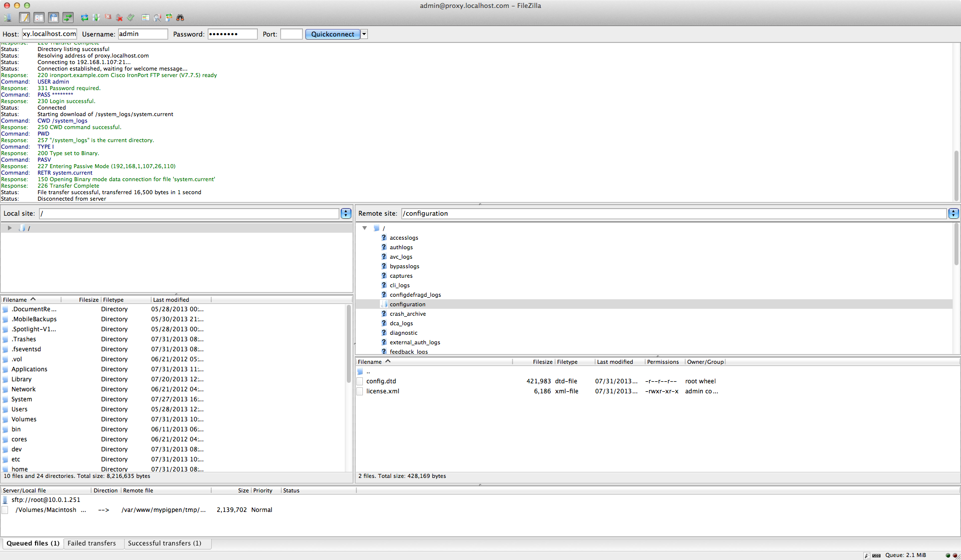Click the Quickconnect button
Image resolution: width=961 pixels, height=560 pixels.
click(x=333, y=34)
